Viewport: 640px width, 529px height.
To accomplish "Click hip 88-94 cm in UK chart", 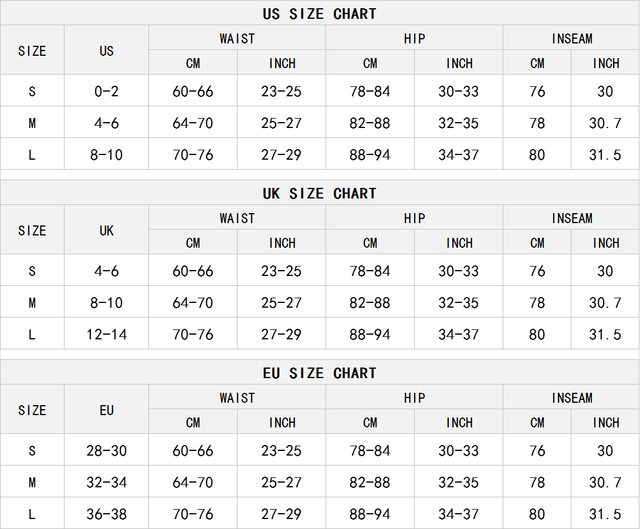I will (x=370, y=335).
